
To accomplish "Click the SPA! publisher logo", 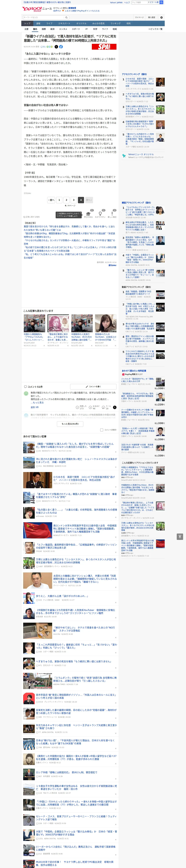I will (x=104, y=47).
